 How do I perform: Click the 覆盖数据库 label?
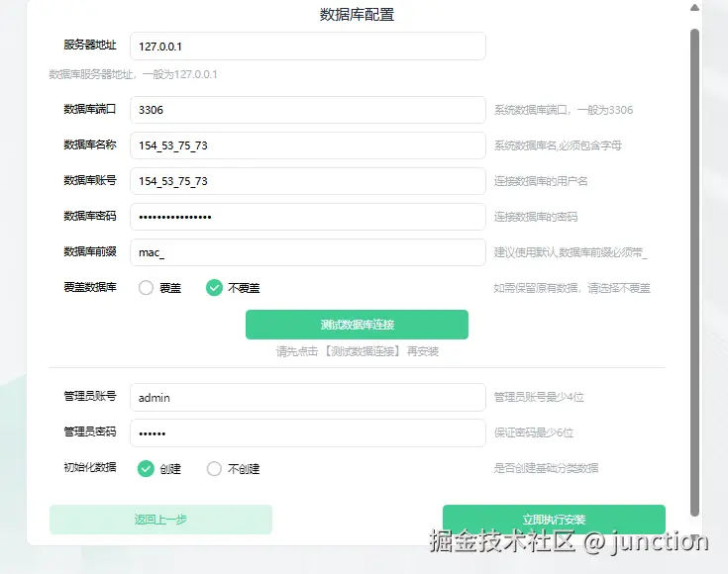pos(90,287)
